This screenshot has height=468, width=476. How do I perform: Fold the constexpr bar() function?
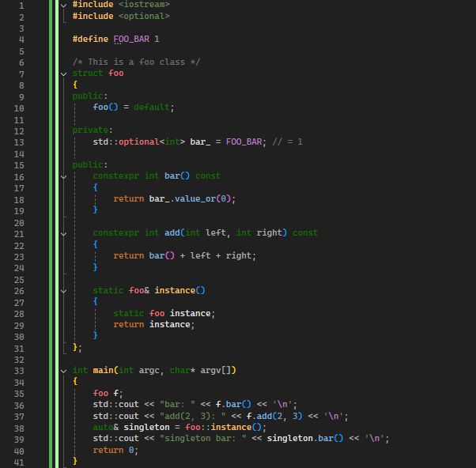(64, 176)
